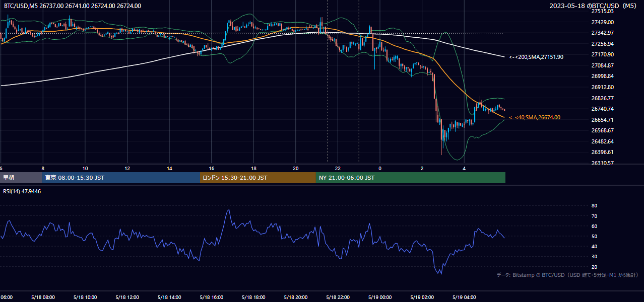
Task: Click the bottom date label 5/18 14:00
Action: (169, 297)
